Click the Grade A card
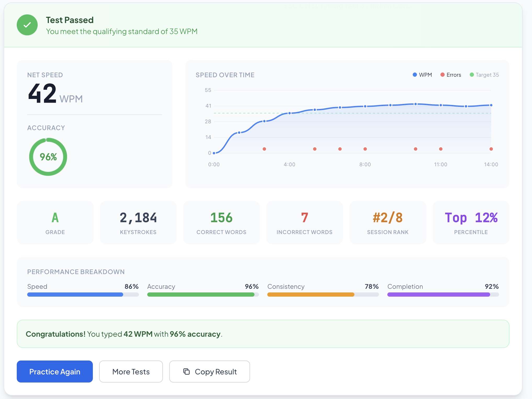 click(x=55, y=223)
